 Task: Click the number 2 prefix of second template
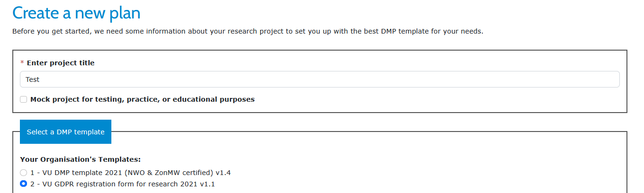coord(32,184)
